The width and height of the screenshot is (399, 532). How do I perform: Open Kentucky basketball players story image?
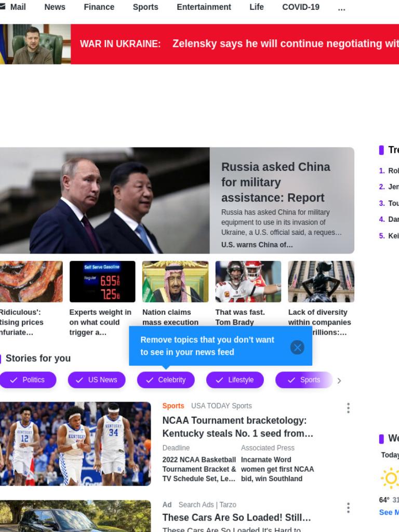(x=75, y=444)
